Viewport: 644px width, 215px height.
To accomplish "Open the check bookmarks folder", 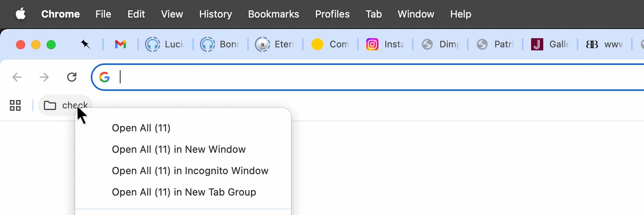I will pyautogui.click(x=65, y=105).
